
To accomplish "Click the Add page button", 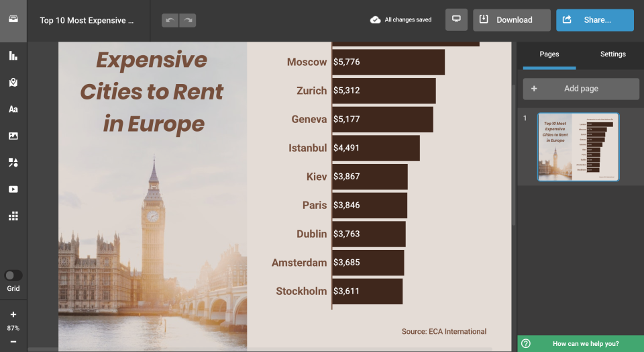I will tap(581, 89).
